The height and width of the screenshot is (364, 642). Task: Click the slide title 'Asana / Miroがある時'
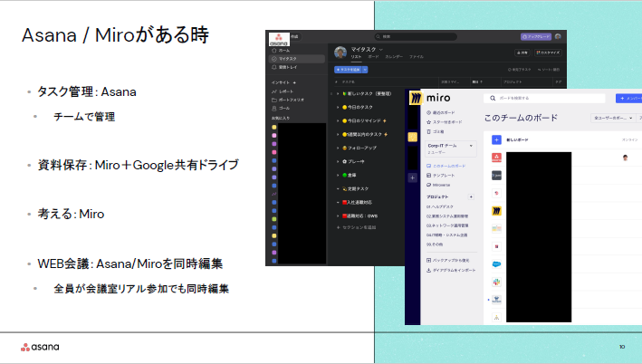tap(115, 34)
